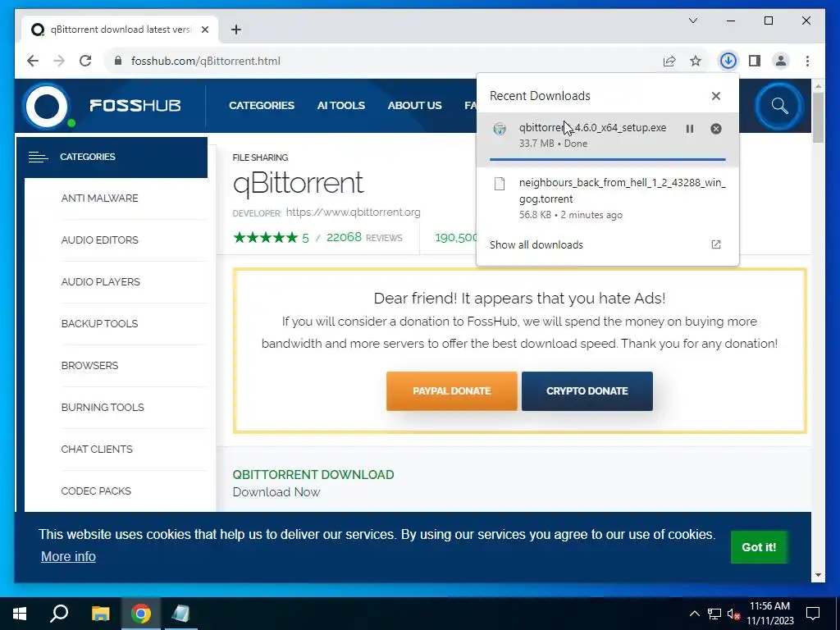Click the torrent file document icon

[500, 184]
